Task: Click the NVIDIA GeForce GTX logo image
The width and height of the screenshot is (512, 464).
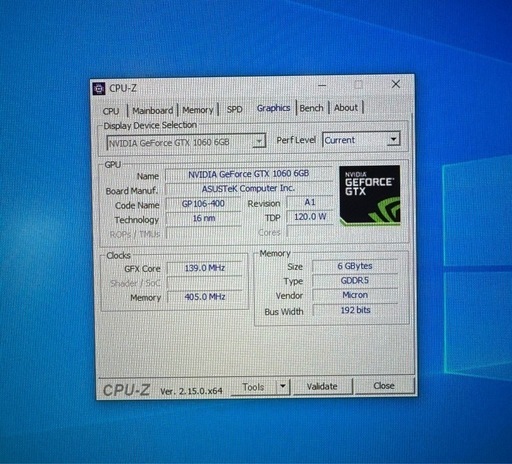Action: [370, 195]
